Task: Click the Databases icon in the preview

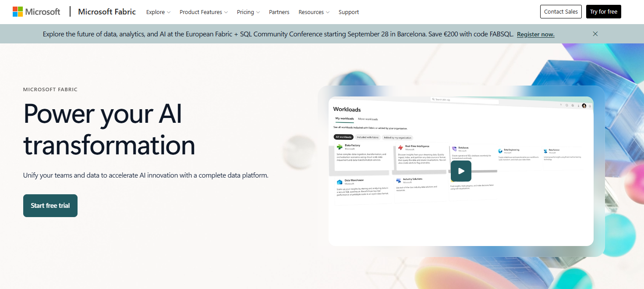Action: pos(454,149)
